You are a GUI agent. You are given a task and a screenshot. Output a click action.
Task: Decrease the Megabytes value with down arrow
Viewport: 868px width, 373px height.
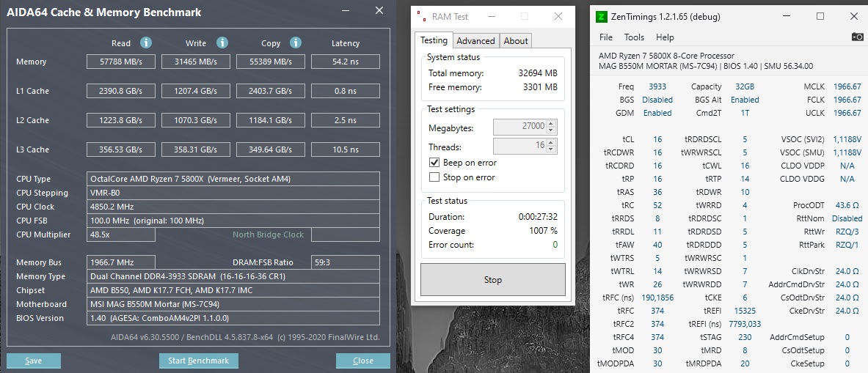[551, 131]
